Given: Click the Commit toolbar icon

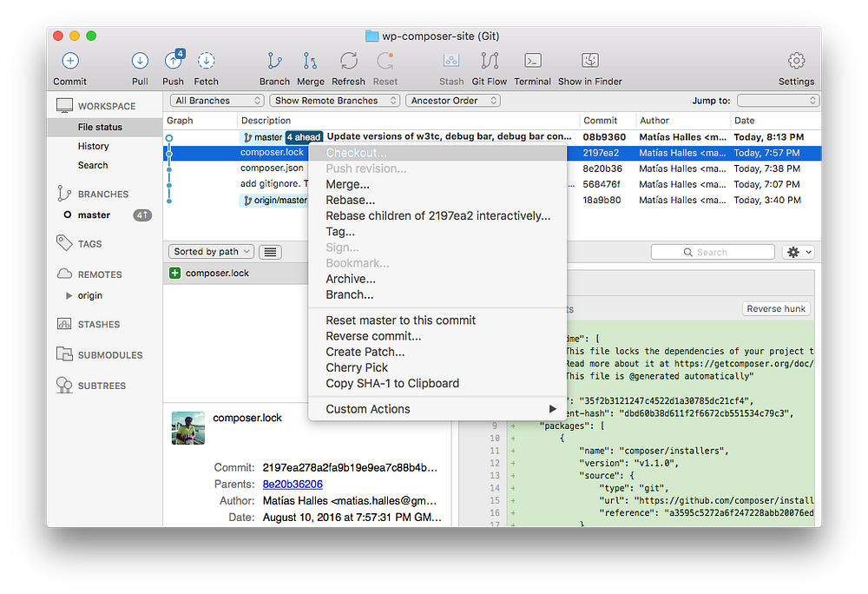Looking at the screenshot, I should pos(70,61).
